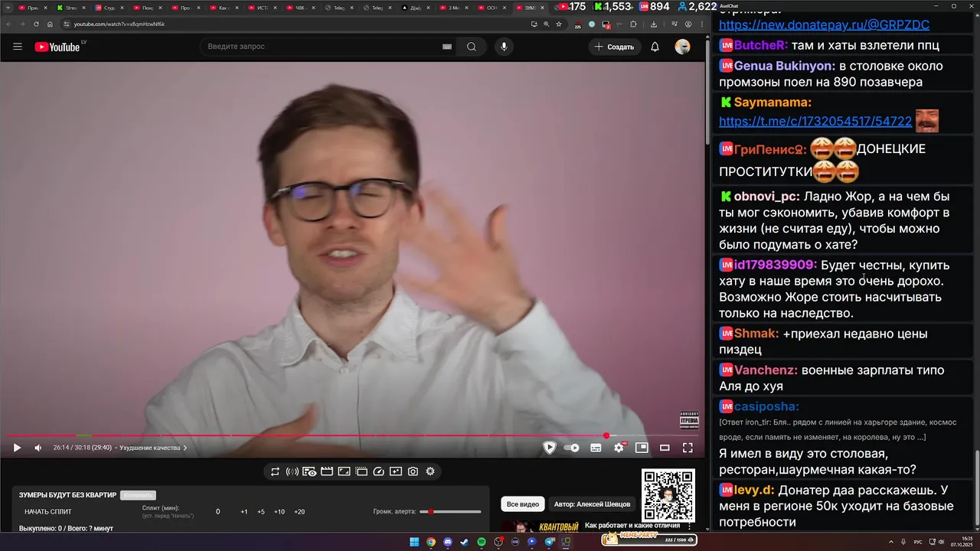Bookmark the page with the star icon
This screenshot has width=980, height=551.
click(559, 24)
